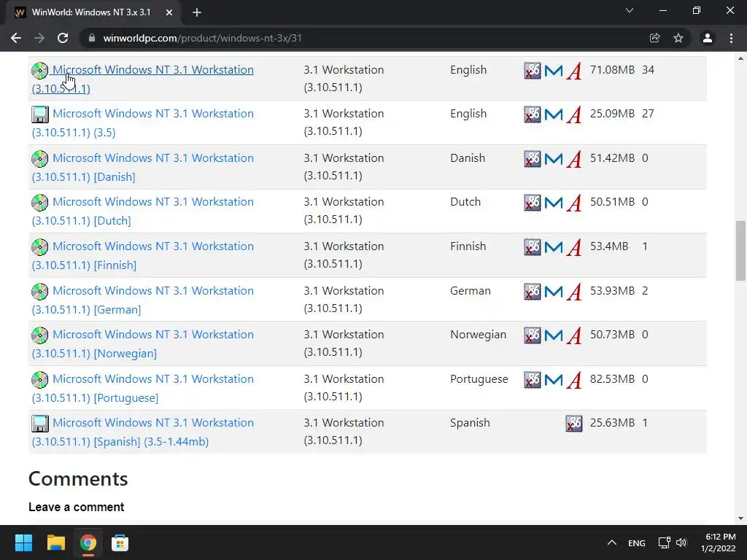Open the Chrome profile icon
The height and width of the screenshot is (560, 747).
point(708,38)
